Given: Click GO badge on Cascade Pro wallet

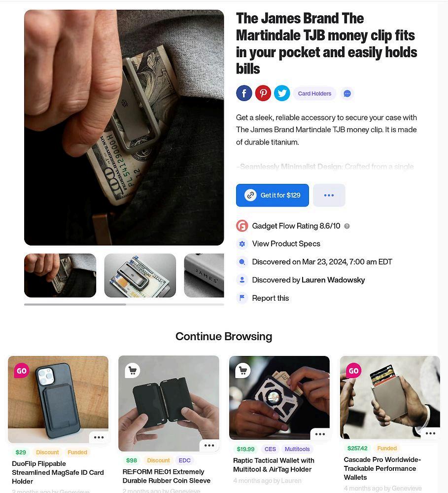Looking at the screenshot, I should pyautogui.click(x=354, y=371).
